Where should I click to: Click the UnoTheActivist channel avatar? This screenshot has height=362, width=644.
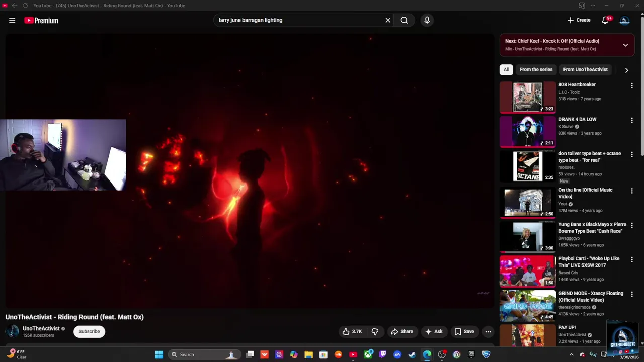pos(12,331)
